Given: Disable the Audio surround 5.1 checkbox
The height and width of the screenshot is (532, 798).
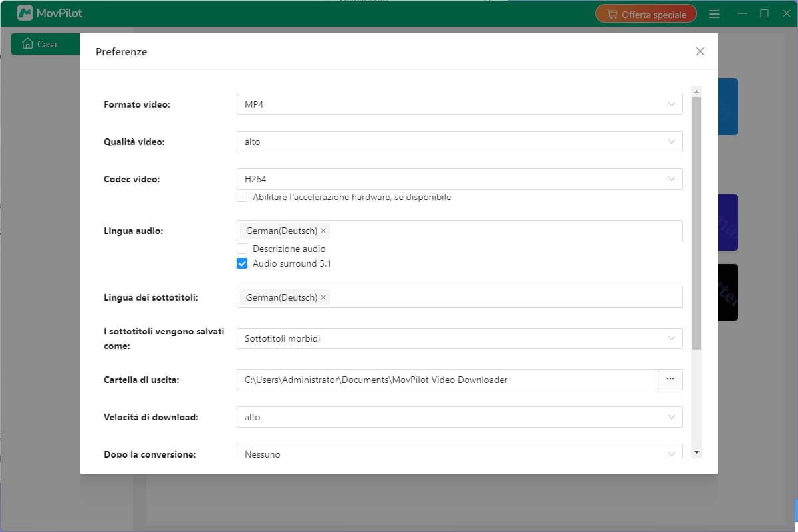Looking at the screenshot, I should pos(242,263).
